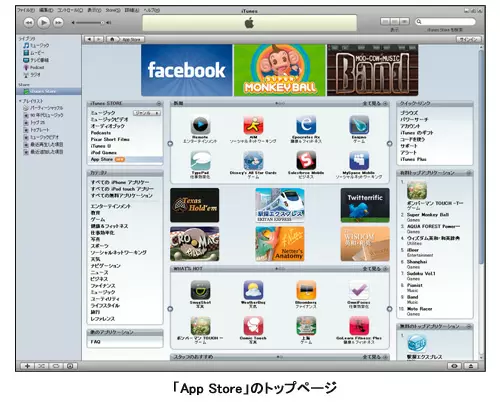
Task: Select the MySpace Mobile app icon
Action: click(x=359, y=161)
